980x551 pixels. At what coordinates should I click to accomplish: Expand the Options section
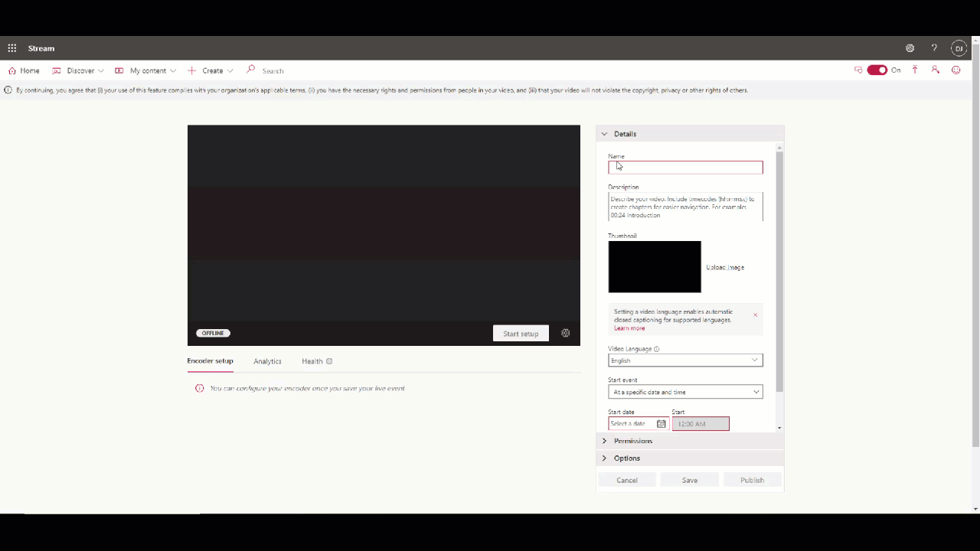[x=690, y=458]
